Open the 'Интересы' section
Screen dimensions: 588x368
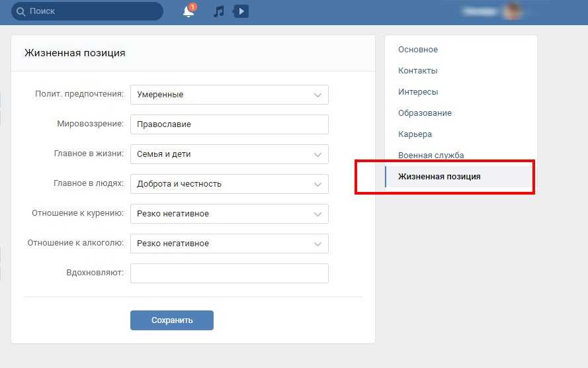[x=418, y=92]
